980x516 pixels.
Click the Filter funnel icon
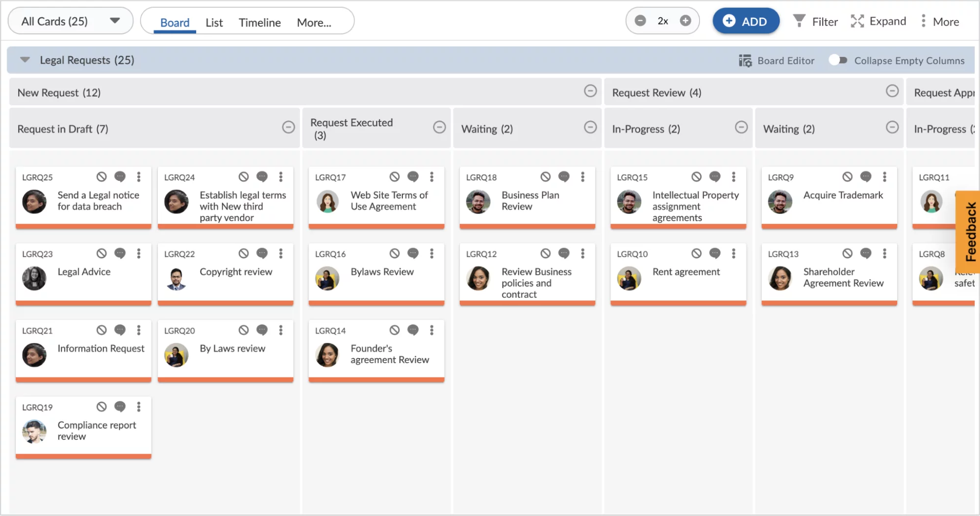pos(799,21)
